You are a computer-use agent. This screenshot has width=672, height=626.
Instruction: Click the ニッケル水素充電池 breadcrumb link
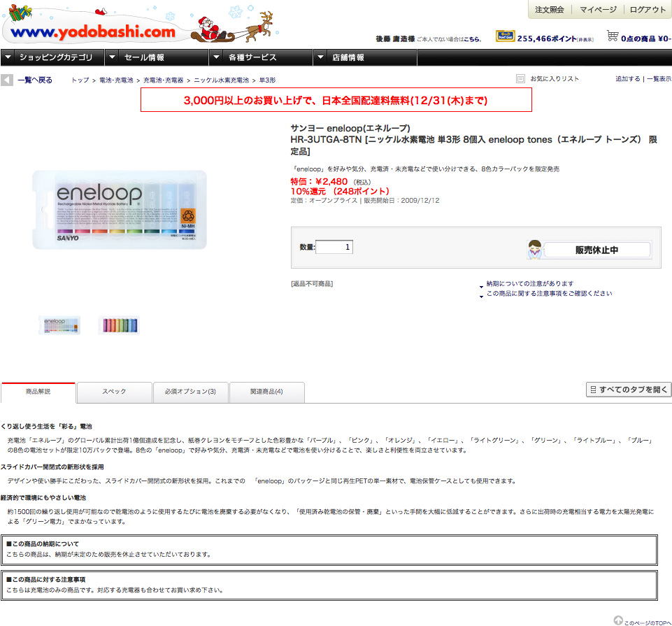[221, 80]
